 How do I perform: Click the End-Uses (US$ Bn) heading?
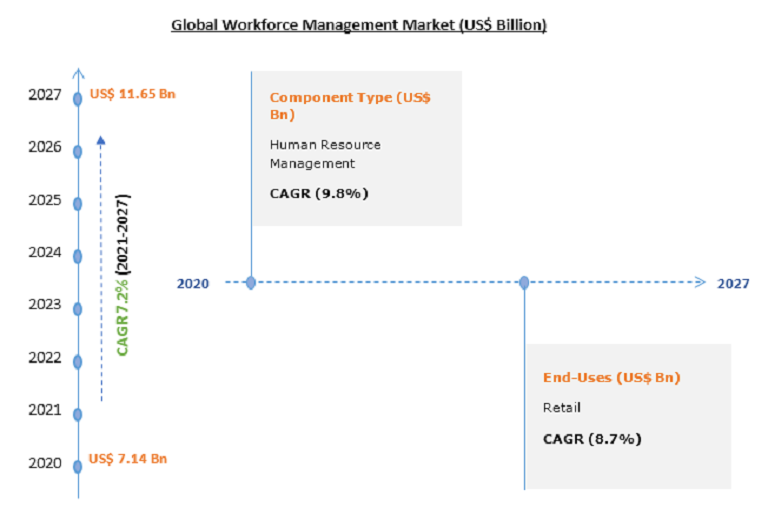click(x=611, y=377)
